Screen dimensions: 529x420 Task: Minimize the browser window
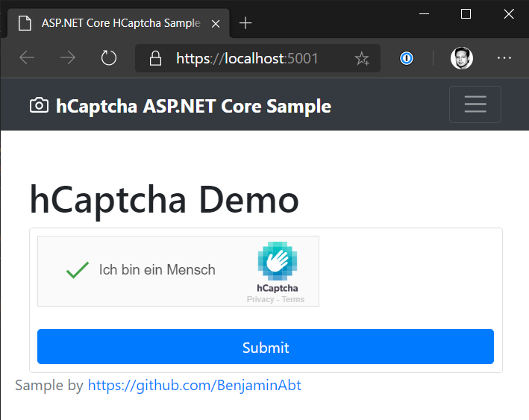coord(424,14)
